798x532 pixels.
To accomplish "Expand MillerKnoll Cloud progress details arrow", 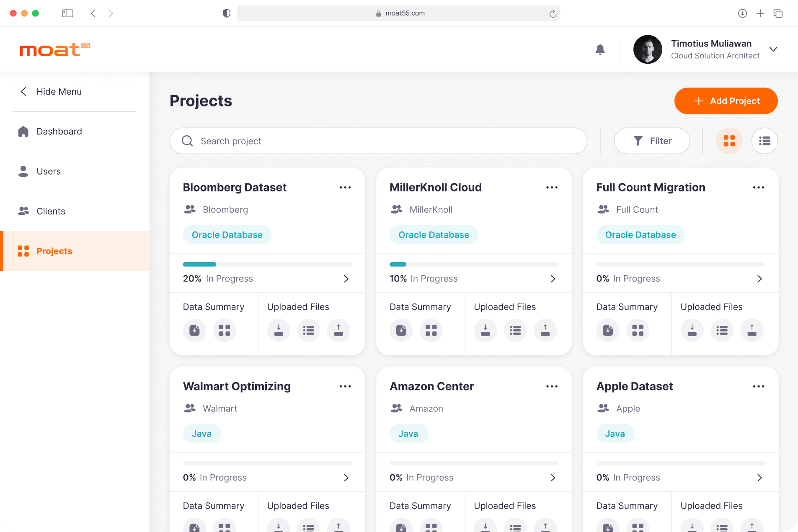I will pyautogui.click(x=553, y=279).
